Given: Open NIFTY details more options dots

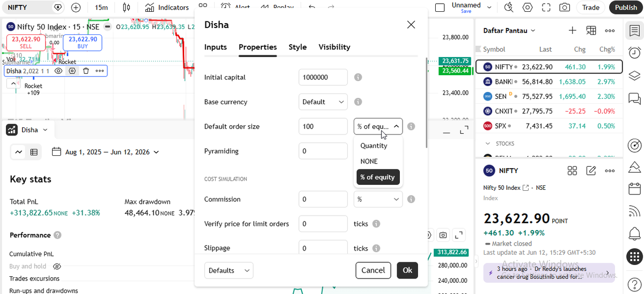Looking at the screenshot, I should tap(610, 170).
